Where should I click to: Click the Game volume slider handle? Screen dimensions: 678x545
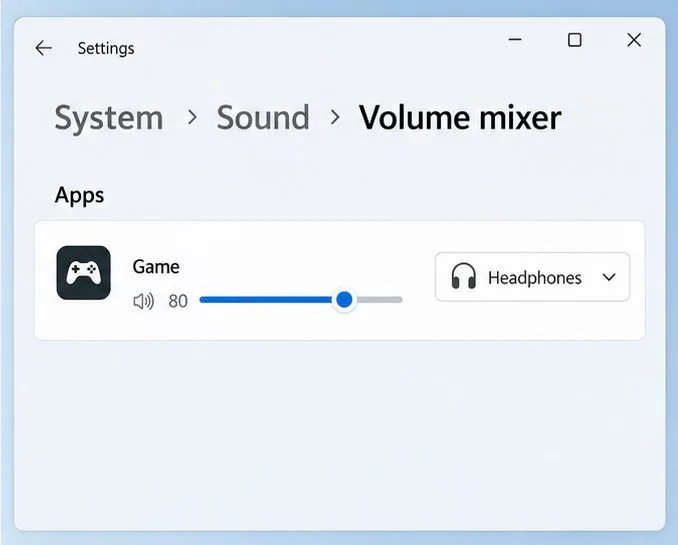[344, 299]
